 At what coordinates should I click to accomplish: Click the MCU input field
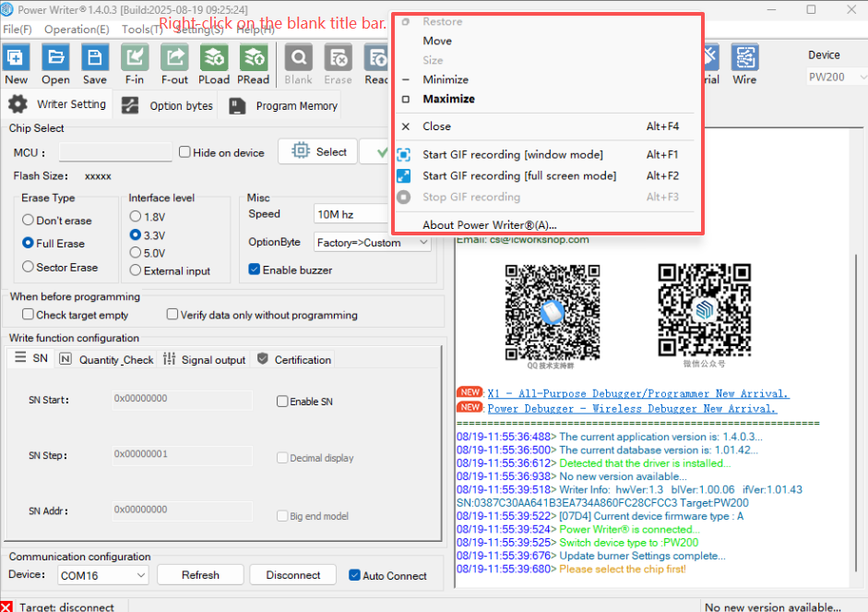115,151
